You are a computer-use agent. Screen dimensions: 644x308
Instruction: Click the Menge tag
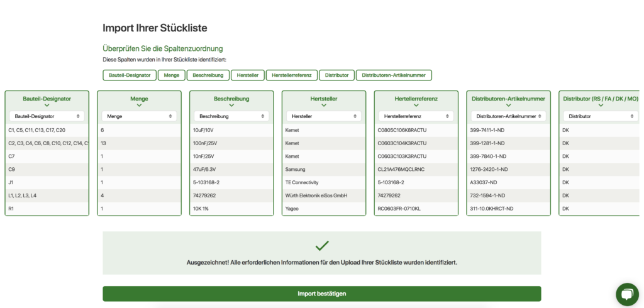171,75
